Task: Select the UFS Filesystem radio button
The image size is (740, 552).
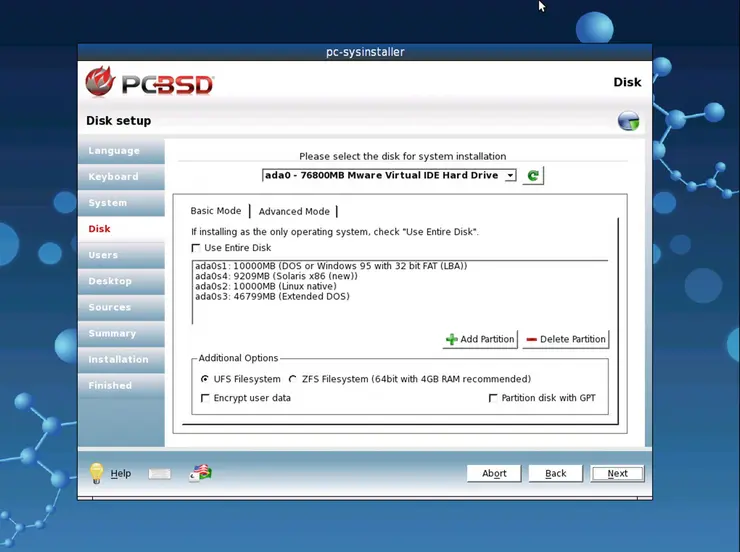Action: click(205, 379)
